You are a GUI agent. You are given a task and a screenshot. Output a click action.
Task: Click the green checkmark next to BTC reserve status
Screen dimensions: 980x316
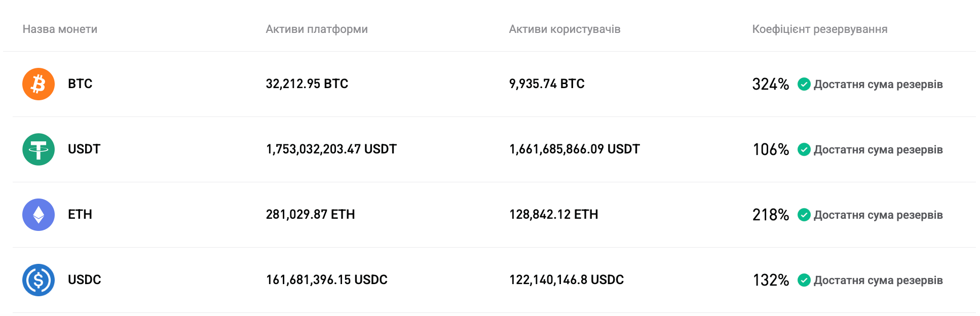click(804, 85)
